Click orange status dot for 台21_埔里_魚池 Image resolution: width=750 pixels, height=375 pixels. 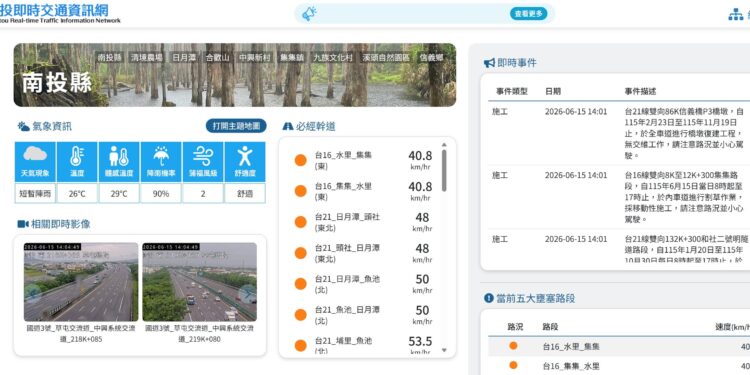coord(300,346)
